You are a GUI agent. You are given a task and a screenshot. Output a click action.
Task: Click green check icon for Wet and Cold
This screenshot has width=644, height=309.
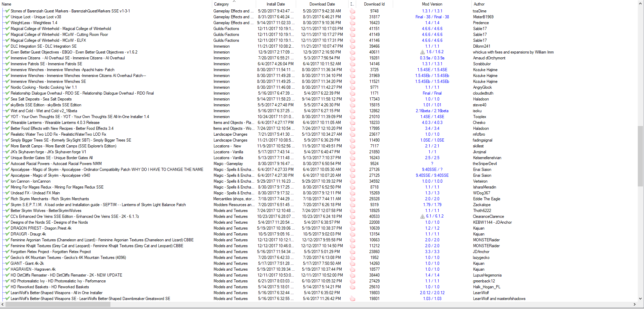click(7, 111)
